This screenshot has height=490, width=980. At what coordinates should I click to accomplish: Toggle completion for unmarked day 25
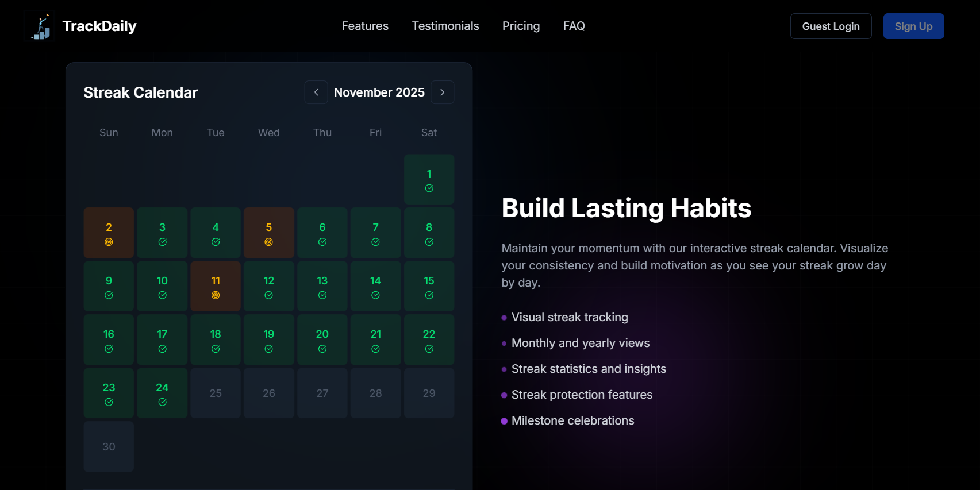coord(215,393)
